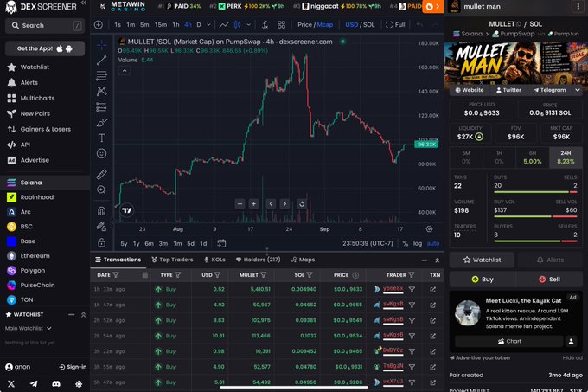The width and height of the screenshot is (588, 392).
Task: Expand the timeframe dropdown arrow
Action: 209,25
